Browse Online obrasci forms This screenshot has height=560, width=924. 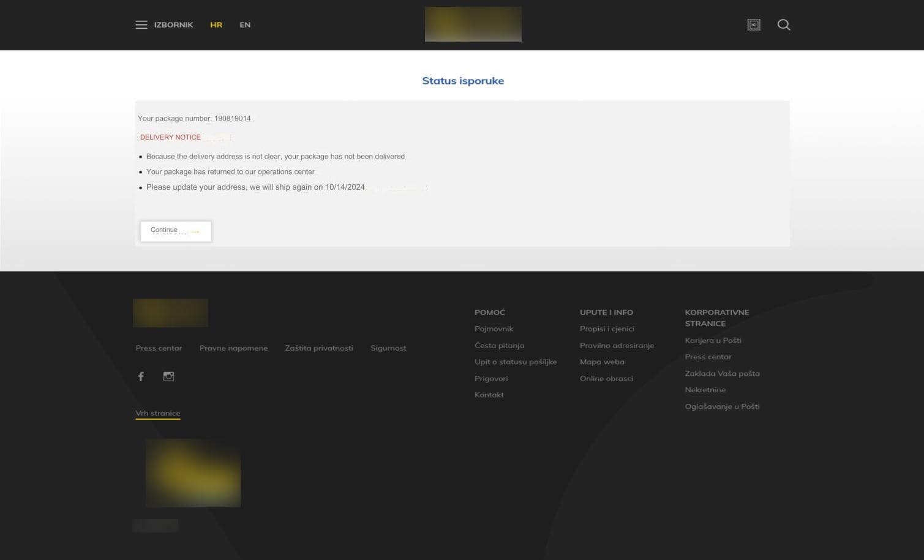pos(606,378)
